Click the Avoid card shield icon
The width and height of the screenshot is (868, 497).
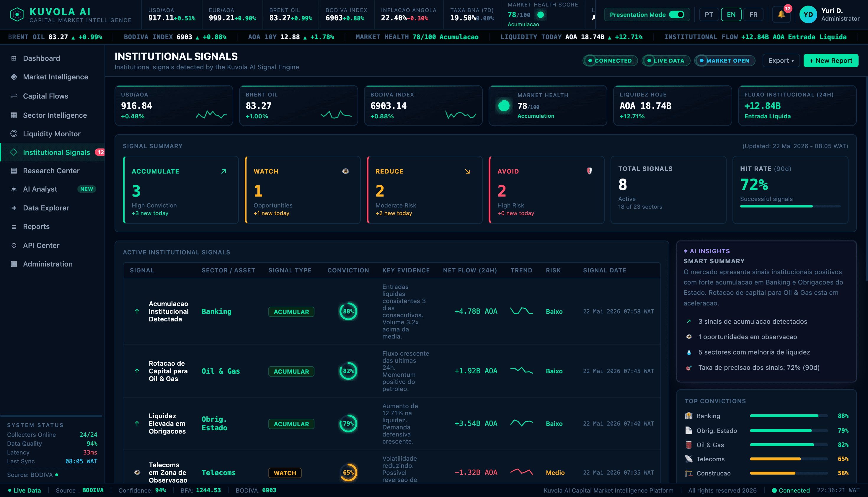coord(589,171)
